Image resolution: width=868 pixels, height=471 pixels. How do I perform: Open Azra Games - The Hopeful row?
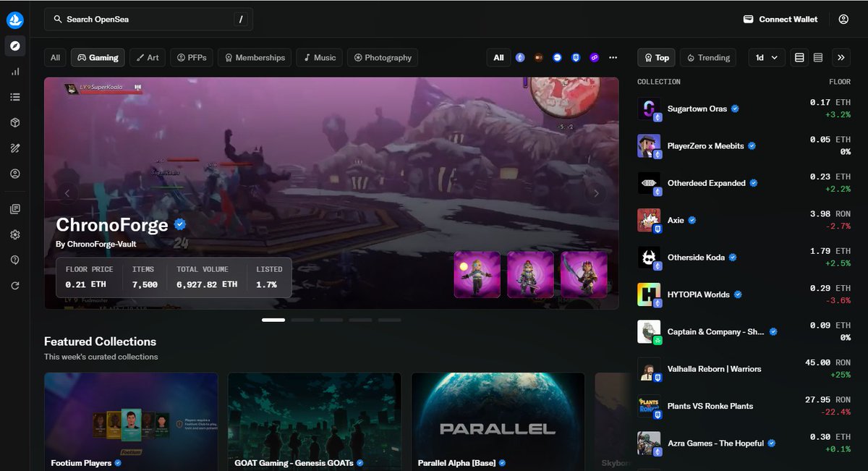[x=744, y=444]
